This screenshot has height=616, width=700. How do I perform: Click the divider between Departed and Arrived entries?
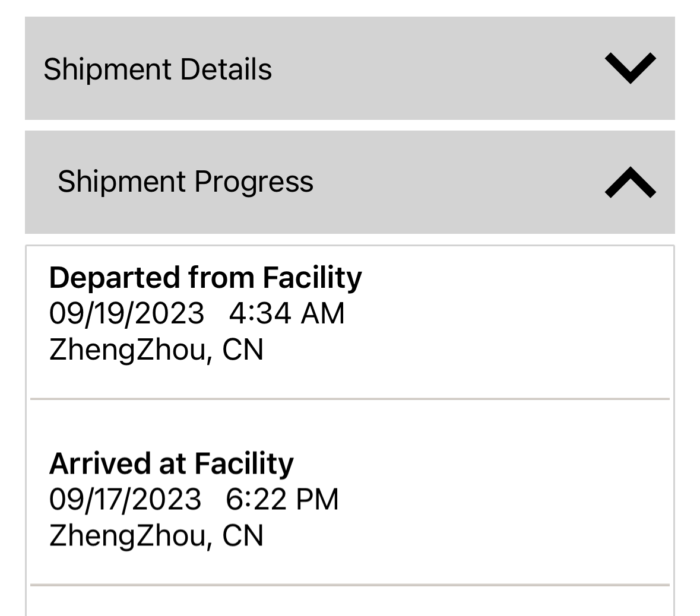pyautogui.click(x=350, y=399)
